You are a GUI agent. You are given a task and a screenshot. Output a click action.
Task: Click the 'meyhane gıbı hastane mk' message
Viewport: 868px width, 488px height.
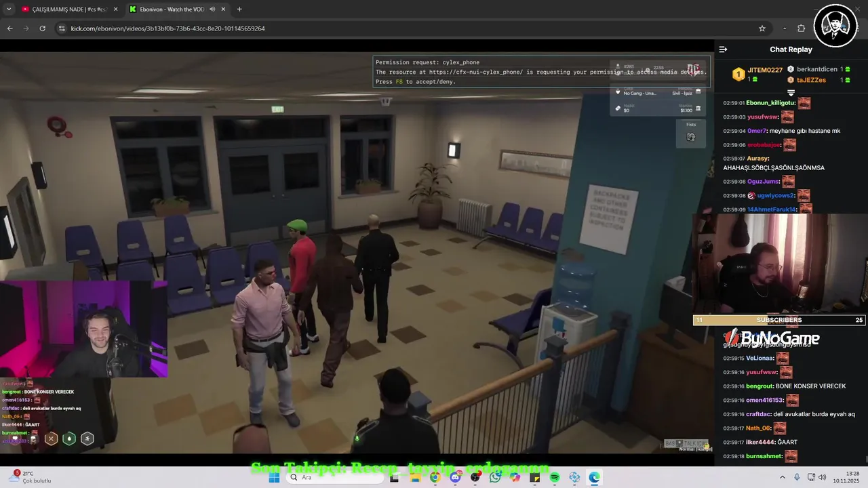(805, 131)
